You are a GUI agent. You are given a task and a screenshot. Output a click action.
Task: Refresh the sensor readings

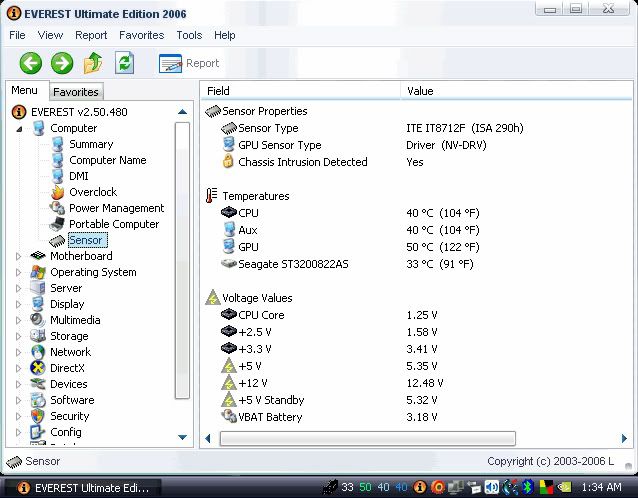(124, 63)
